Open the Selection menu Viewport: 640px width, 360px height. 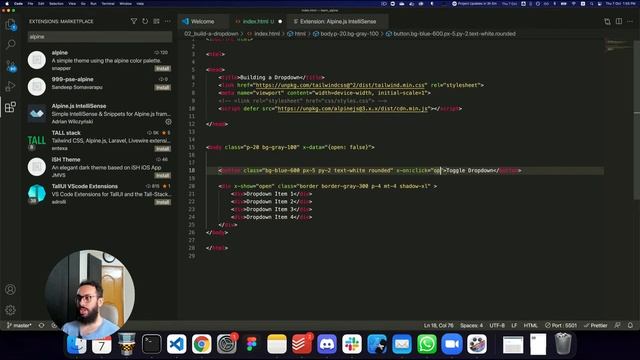point(56,4)
